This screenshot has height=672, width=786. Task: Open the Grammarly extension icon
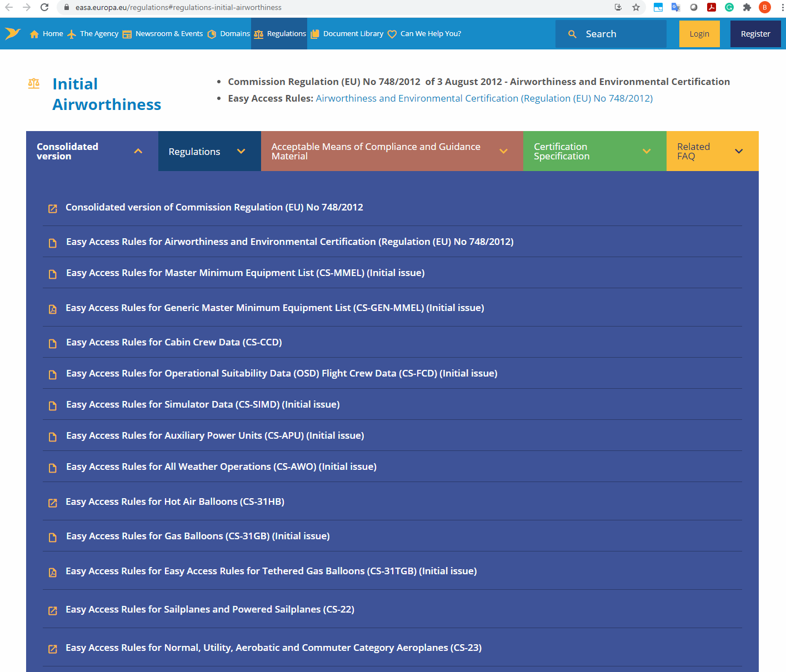[x=729, y=7]
